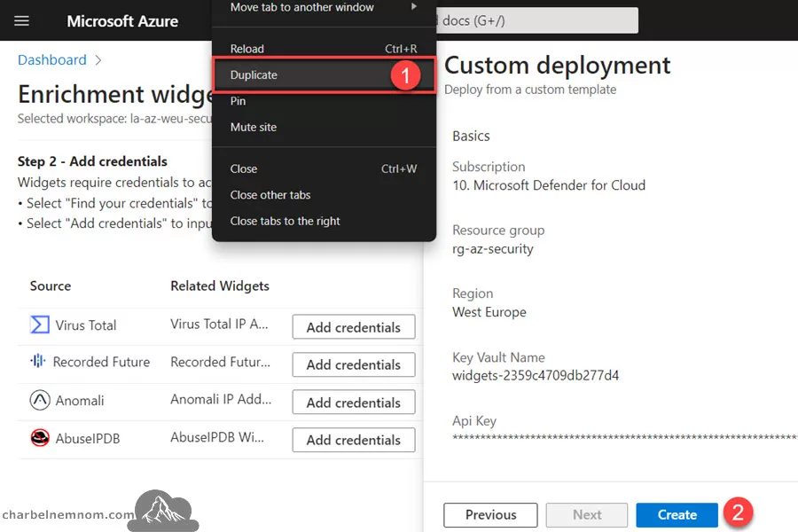Click the Recorded Future source icon

(38, 362)
